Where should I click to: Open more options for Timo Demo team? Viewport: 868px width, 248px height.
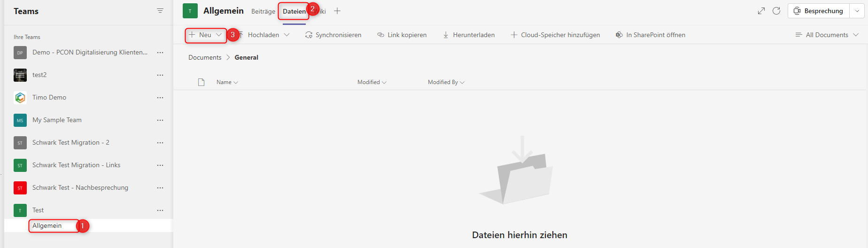click(x=160, y=98)
